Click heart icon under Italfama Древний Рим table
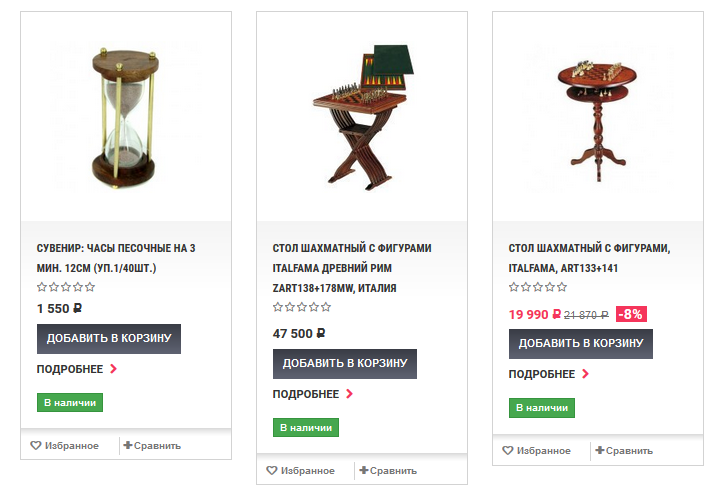This screenshot has height=493, width=723. click(x=272, y=470)
